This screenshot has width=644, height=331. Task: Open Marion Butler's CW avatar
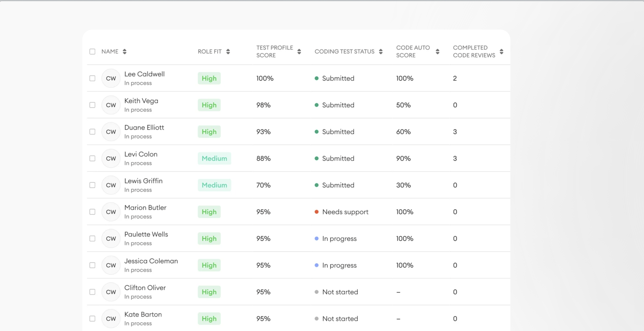click(x=111, y=212)
